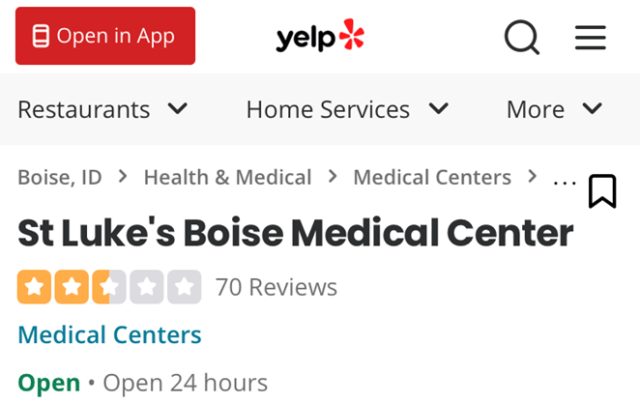
Task: Click the fifth empty rating star
Action: coord(184,288)
